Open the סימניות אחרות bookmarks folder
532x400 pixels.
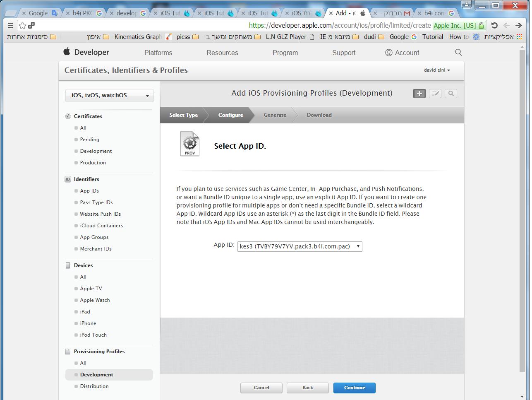pyautogui.click(x=31, y=37)
